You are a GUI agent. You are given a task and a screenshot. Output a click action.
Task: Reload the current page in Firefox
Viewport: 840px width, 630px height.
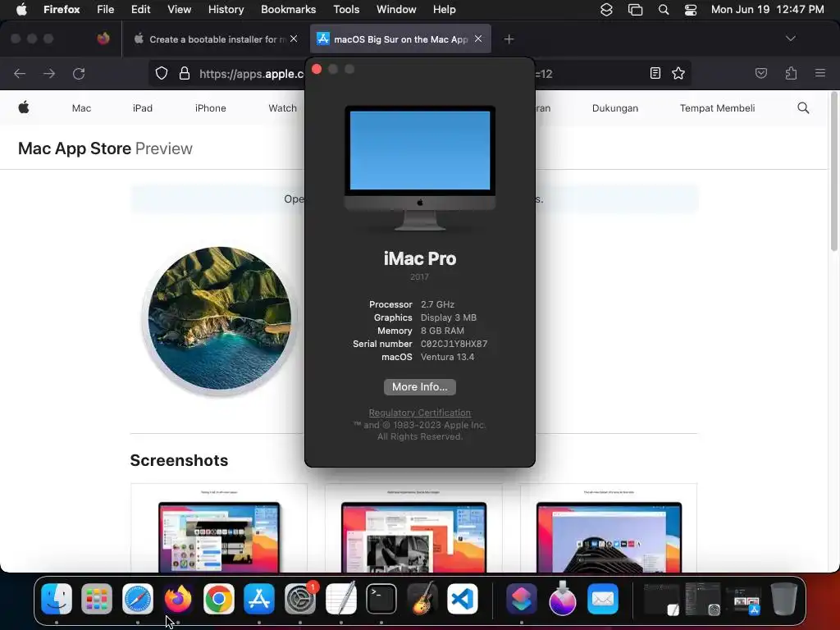[x=79, y=73]
